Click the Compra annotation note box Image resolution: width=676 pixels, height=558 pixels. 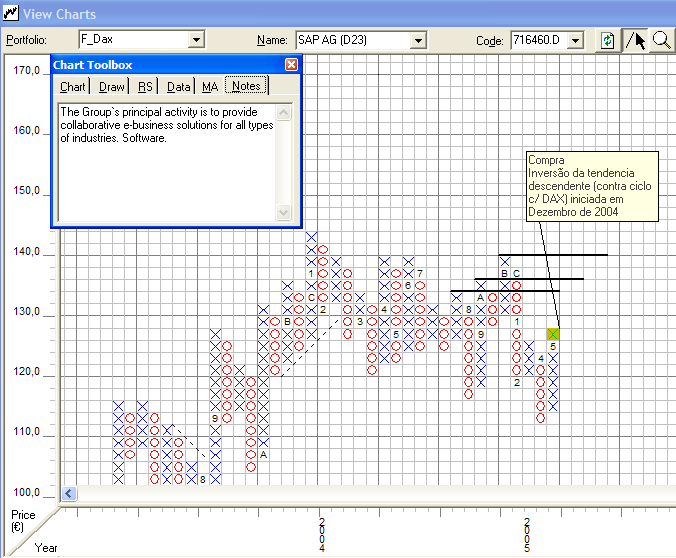coord(592,185)
